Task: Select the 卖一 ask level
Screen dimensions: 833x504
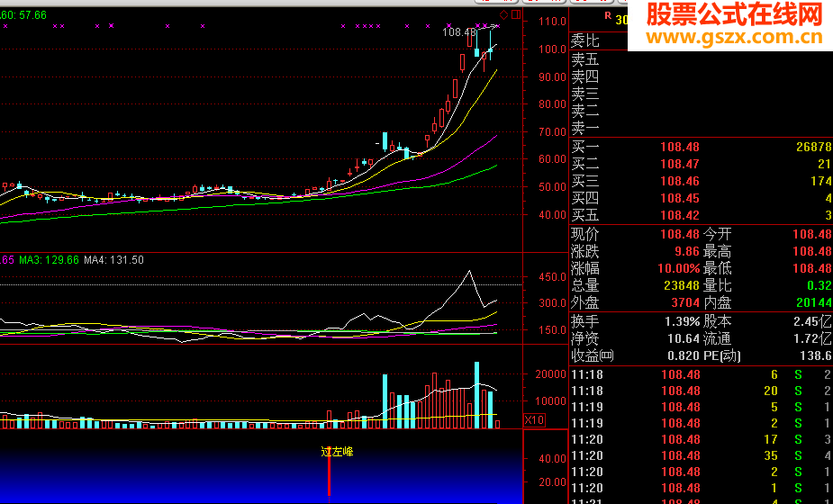Action: [585, 128]
